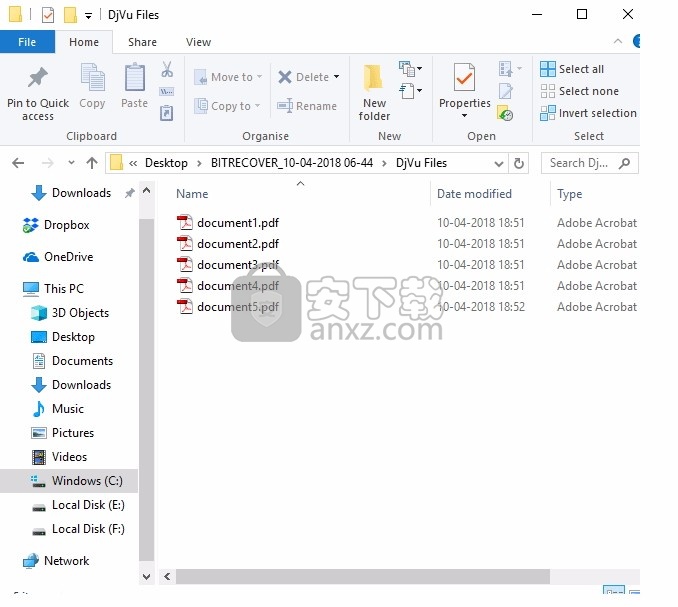Click the Search DjVu Files box
This screenshot has height=607, width=678.
coord(589,163)
